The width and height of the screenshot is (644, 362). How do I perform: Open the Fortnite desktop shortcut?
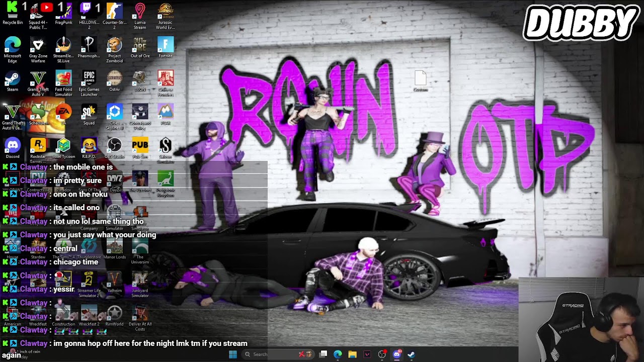point(165,48)
